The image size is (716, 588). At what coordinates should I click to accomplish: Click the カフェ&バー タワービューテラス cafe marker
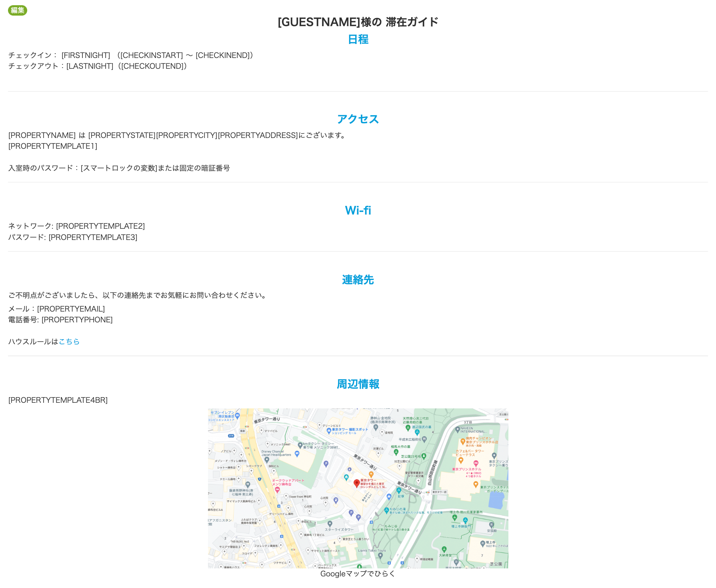[x=461, y=460]
